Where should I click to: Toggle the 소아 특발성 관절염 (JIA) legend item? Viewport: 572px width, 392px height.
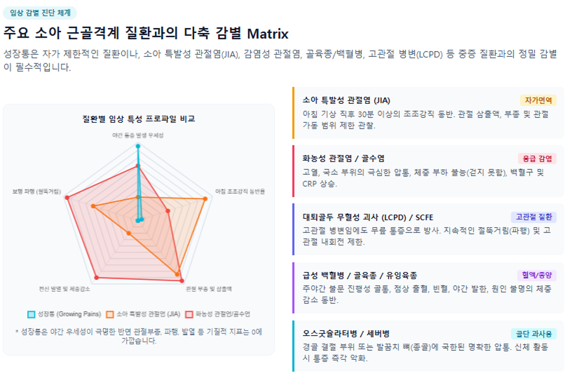143,315
